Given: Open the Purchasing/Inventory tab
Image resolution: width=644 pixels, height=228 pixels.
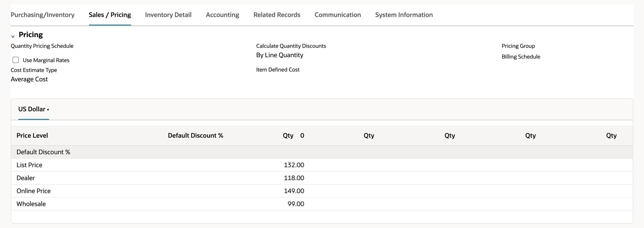Looking at the screenshot, I should click(x=42, y=15).
